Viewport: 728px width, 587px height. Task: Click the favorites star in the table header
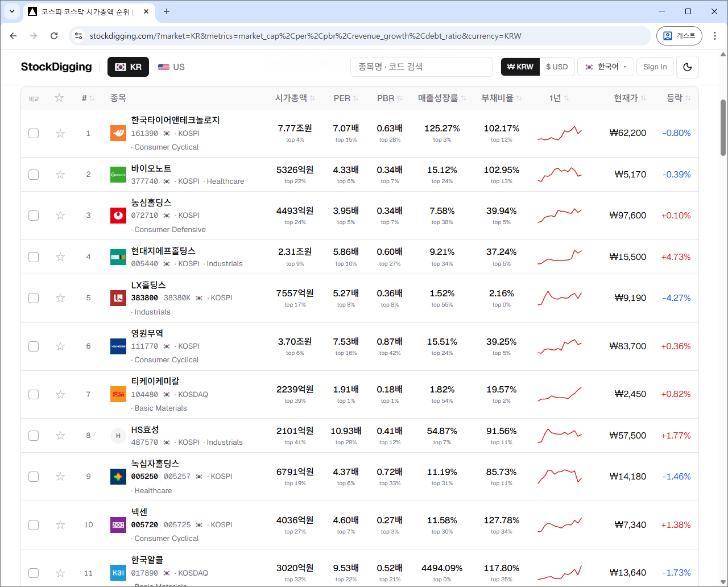[x=59, y=98]
